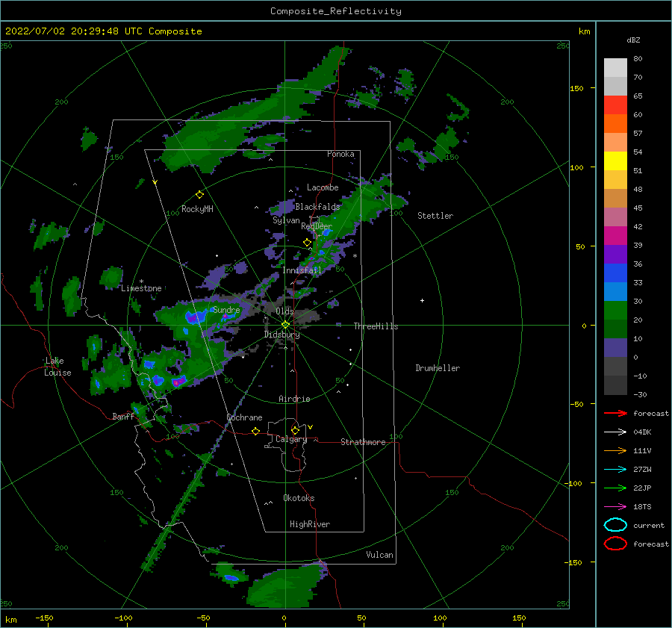
Task: Click the Airdrie town label
Action: click(x=294, y=399)
